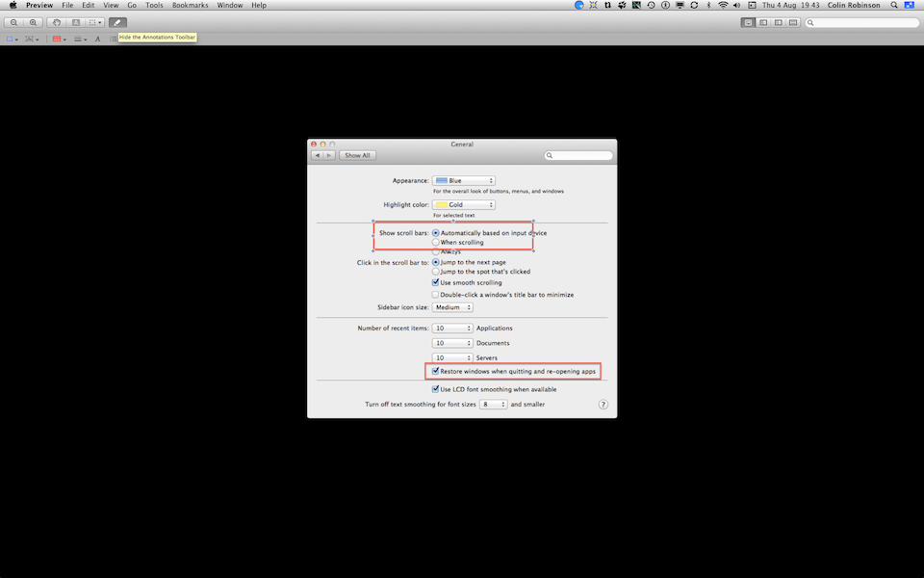Select the zoom out magnifier icon
Screen dimensions: 924x578
point(13,21)
